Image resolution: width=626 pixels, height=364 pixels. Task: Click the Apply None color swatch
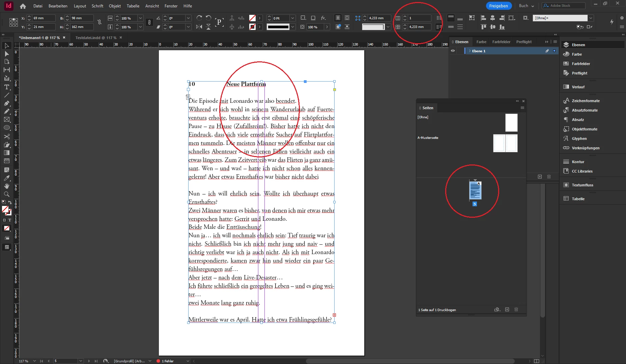pyautogui.click(x=6, y=229)
